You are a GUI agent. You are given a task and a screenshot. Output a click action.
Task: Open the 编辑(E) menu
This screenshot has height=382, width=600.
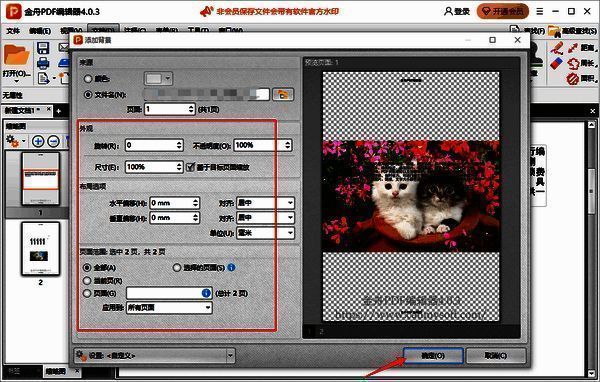pyautogui.click(x=40, y=31)
